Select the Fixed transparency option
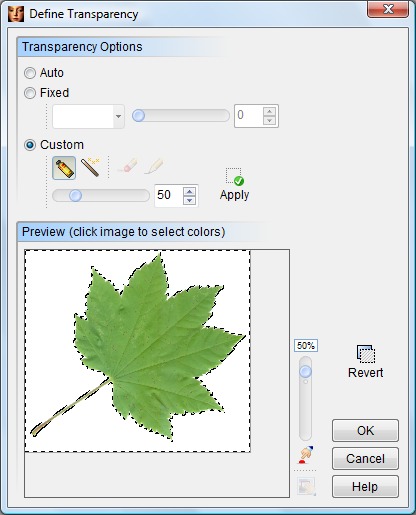This screenshot has width=416, height=515. (30, 93)
